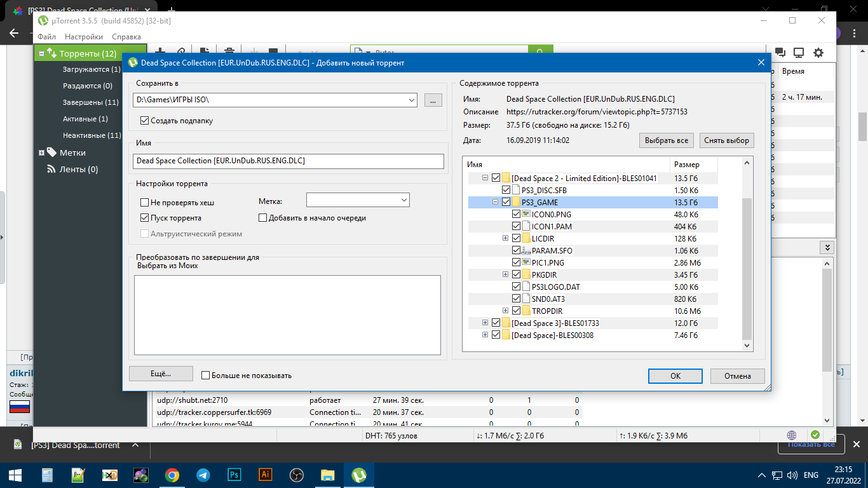This screenshot has height=488, width=868.
Task: Open the Справка menu
Action: coord(126,37)
